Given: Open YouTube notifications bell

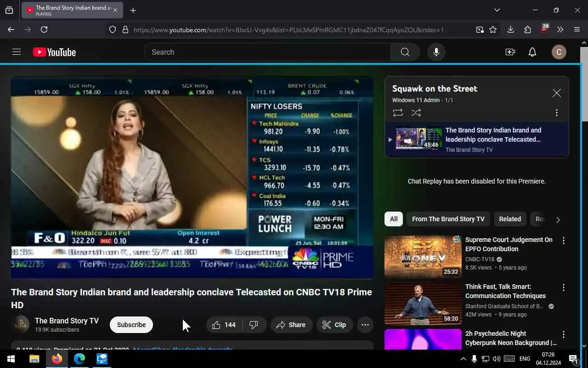Looking at the screenshot, I should pyautogui.click(x=532, y=52).
